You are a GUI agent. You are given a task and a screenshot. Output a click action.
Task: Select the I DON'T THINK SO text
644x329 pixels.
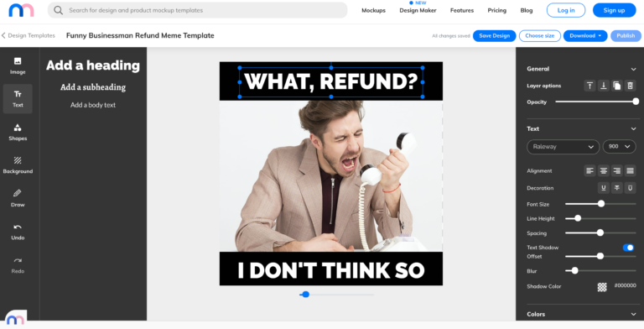tap(331, 270)
